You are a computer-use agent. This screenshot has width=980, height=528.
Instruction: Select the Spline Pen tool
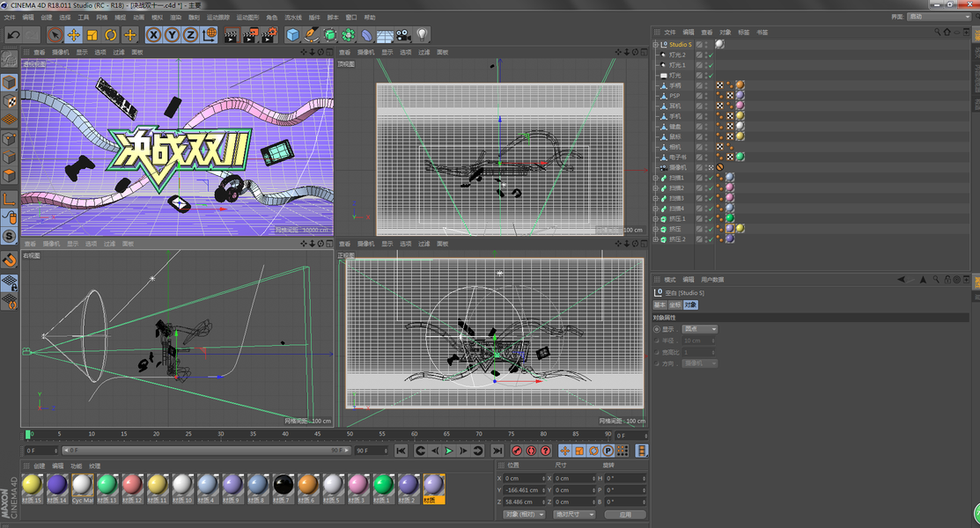[311, 35]
